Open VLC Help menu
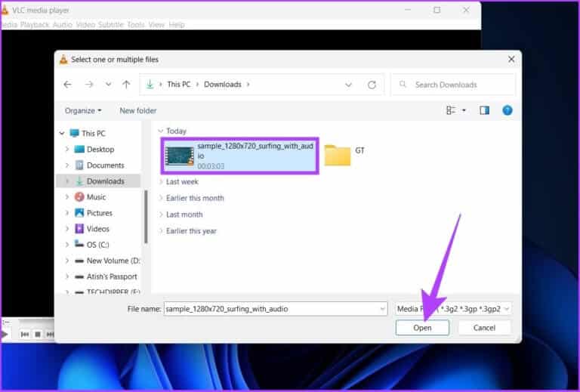 click(x=177, y=25)
